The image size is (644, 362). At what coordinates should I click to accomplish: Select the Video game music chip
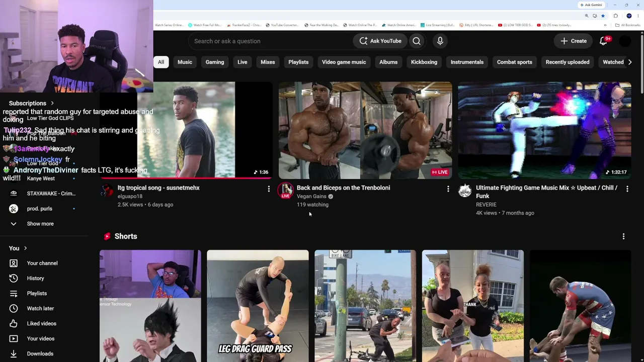pos(344,62)
